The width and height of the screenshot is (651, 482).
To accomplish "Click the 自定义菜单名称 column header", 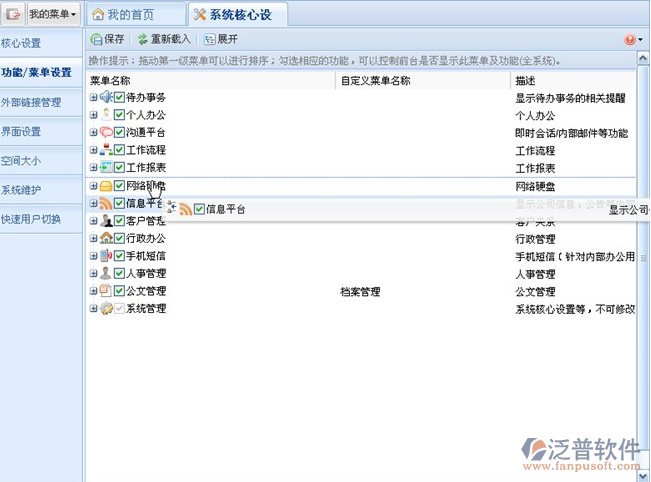I will 423,81.
